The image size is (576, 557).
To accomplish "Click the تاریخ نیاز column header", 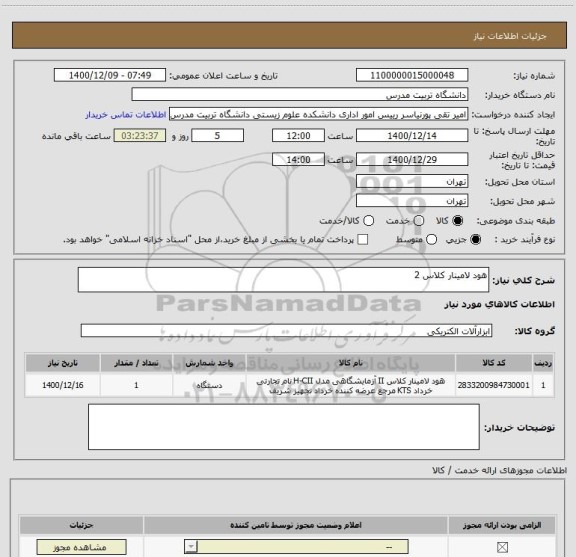I will click(x=62, y=363).
